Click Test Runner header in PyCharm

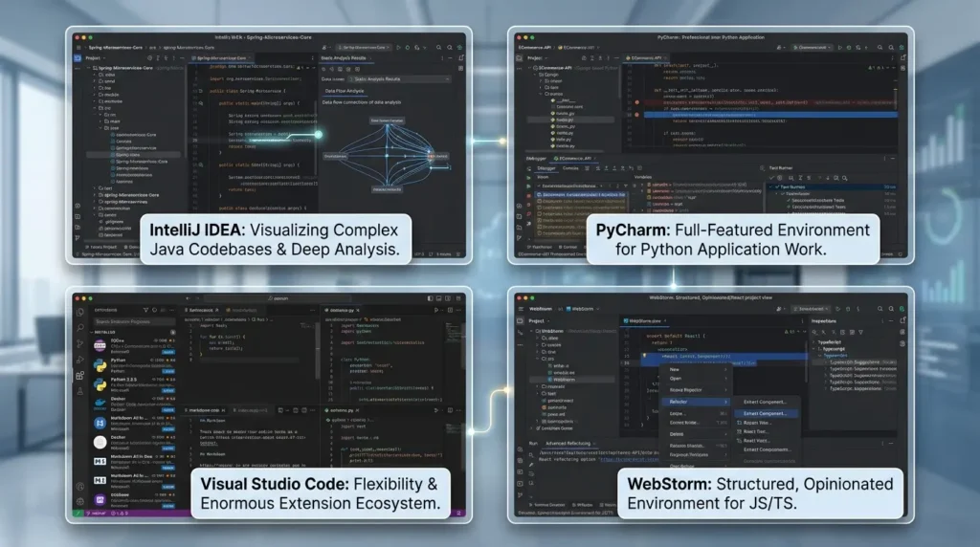point(781,168)
